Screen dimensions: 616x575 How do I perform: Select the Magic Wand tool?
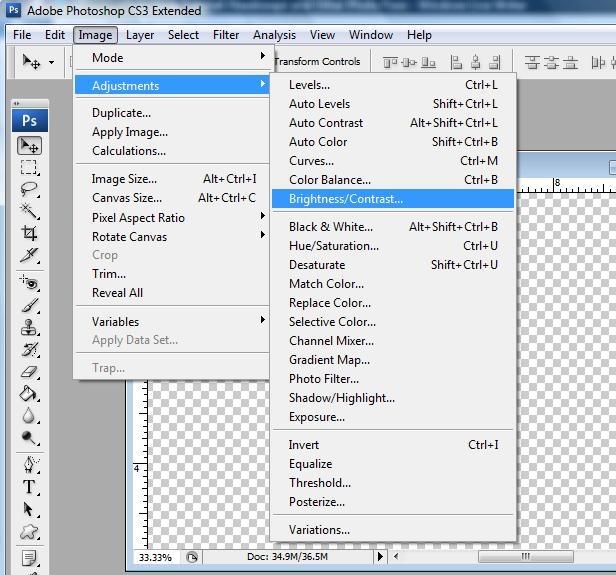pos(29,211)
